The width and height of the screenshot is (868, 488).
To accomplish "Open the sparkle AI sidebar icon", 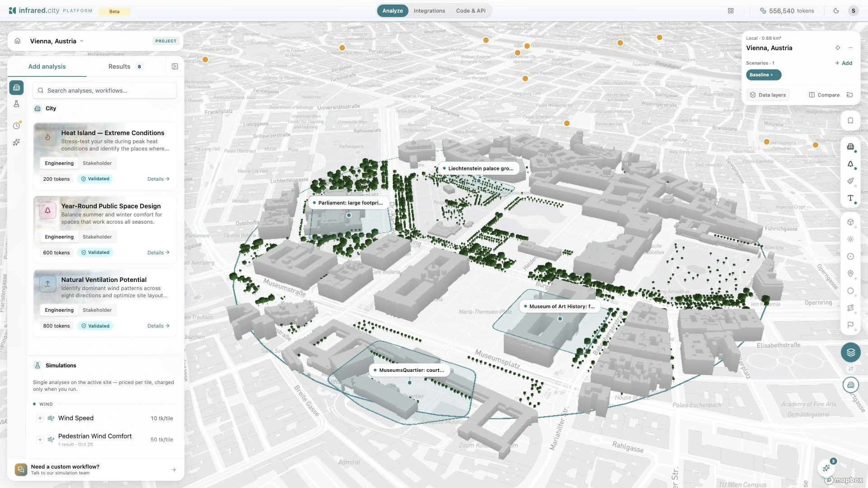I will 17,142.
